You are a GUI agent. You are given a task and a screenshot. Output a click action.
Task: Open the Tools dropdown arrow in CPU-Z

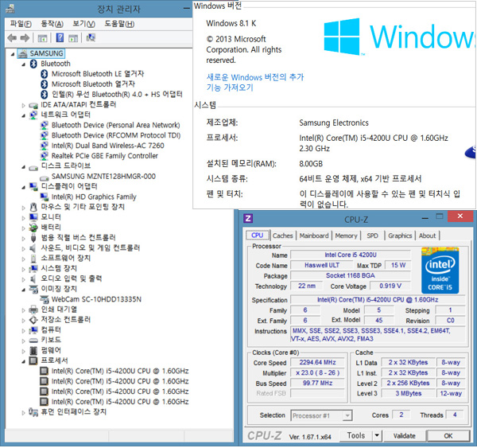click(377, 435)
